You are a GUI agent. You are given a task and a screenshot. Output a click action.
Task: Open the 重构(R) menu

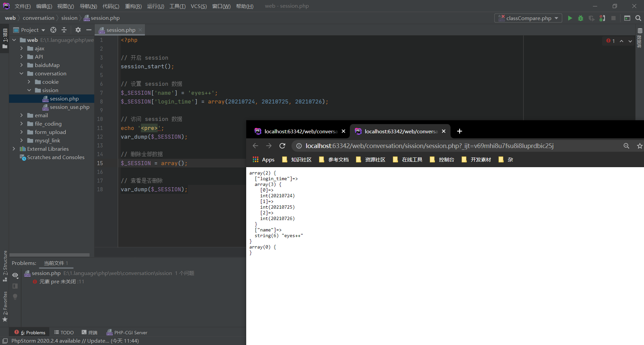(x=133, y=6)
